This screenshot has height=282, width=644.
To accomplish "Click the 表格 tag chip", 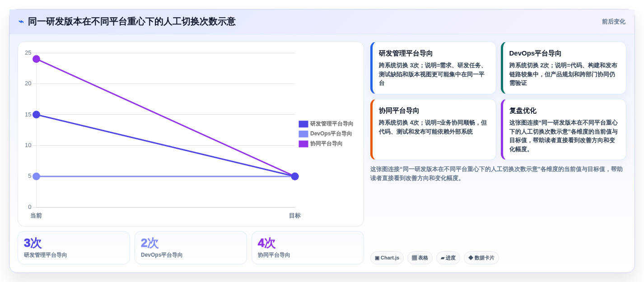I will tap(420, 258).
